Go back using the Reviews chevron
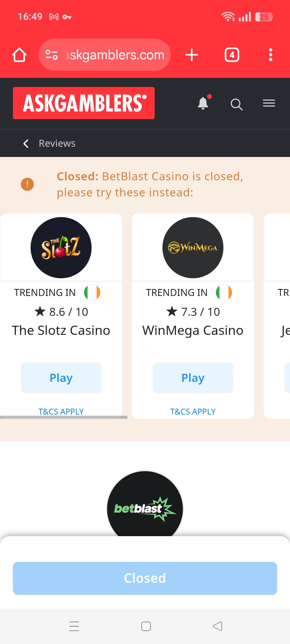 click(26, 144)
